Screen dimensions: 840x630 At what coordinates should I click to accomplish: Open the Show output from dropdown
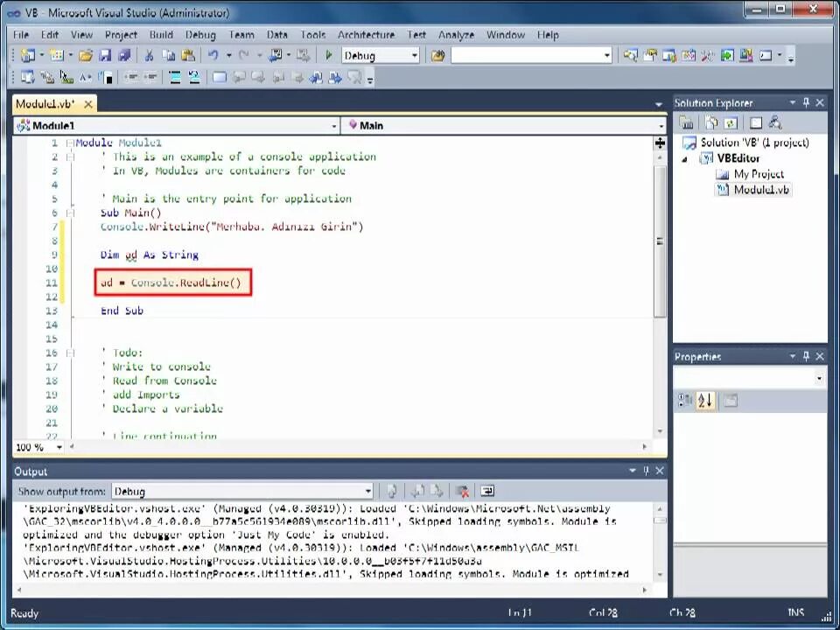click(x=368, y=491)
